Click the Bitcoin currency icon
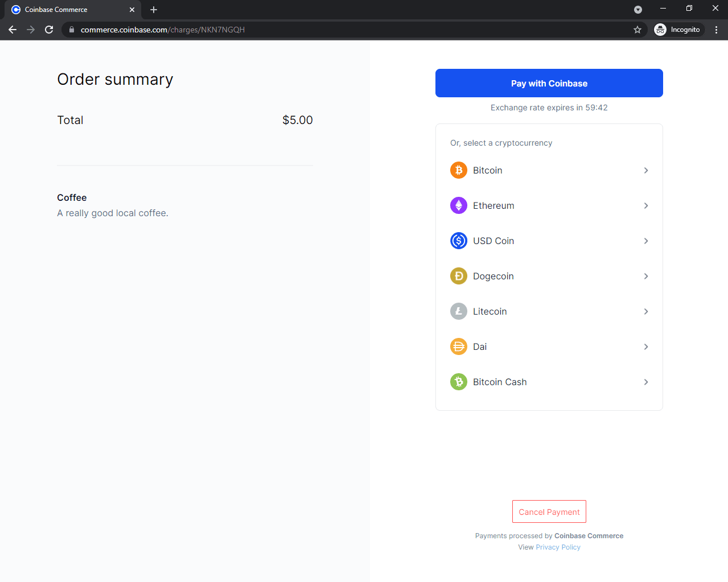Screen dimensions: 728x582 point(459,170)
